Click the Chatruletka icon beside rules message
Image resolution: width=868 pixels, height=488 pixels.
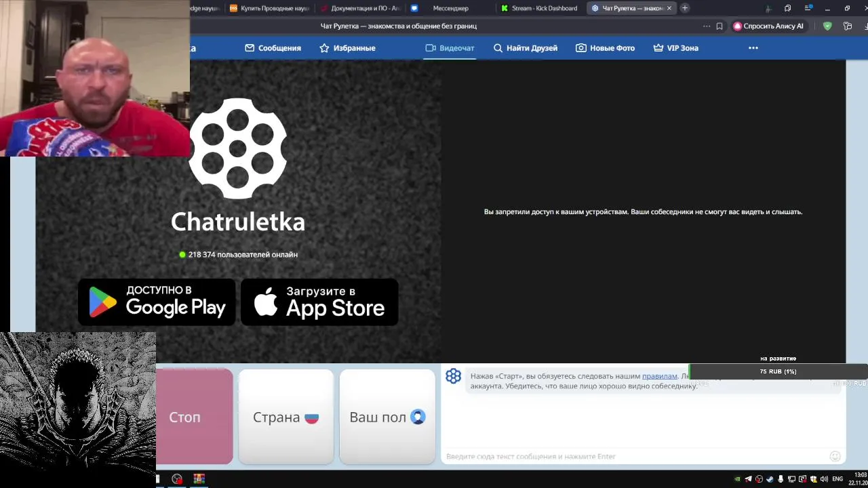[454, 376]
